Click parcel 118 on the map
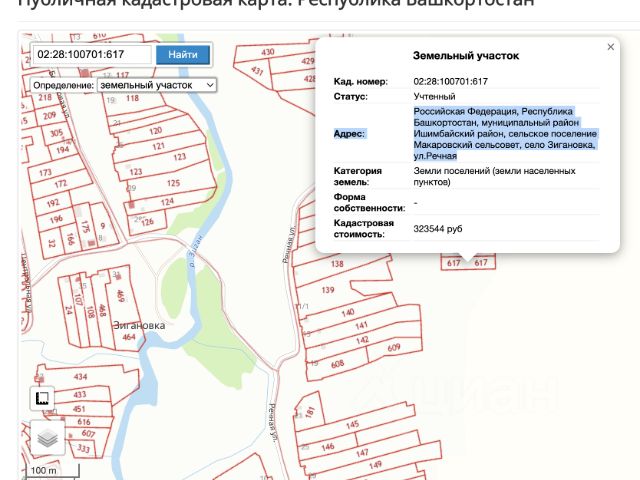Viewport: 640px width, 480px height. [132, 98]
